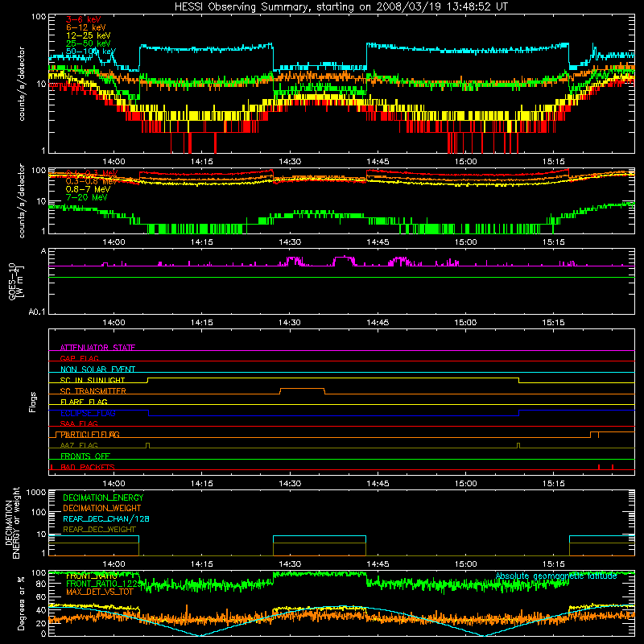Image resolution: width=644 pixels, height=644 pixels.
Task: Click the FLARE_FLAG label
Action: pos(84,402)
